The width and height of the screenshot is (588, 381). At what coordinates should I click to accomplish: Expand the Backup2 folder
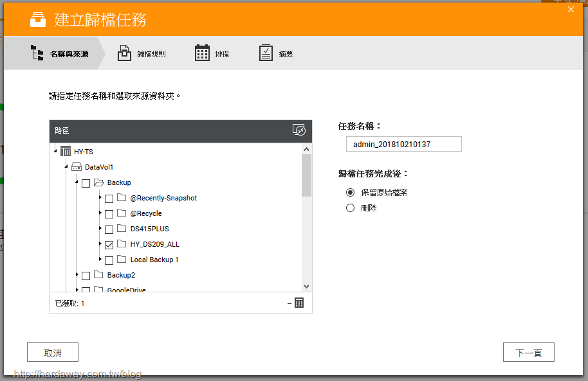(x=77, y=274)
